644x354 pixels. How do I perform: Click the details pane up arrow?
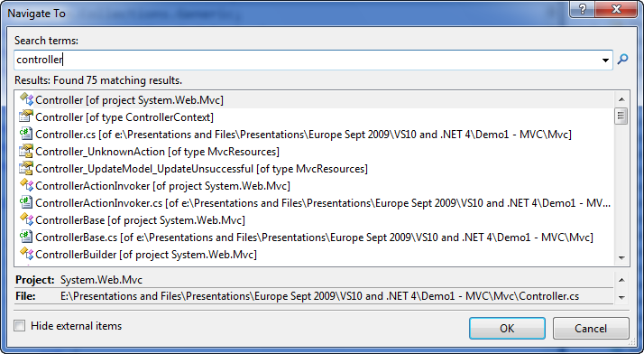click(621, 280)
